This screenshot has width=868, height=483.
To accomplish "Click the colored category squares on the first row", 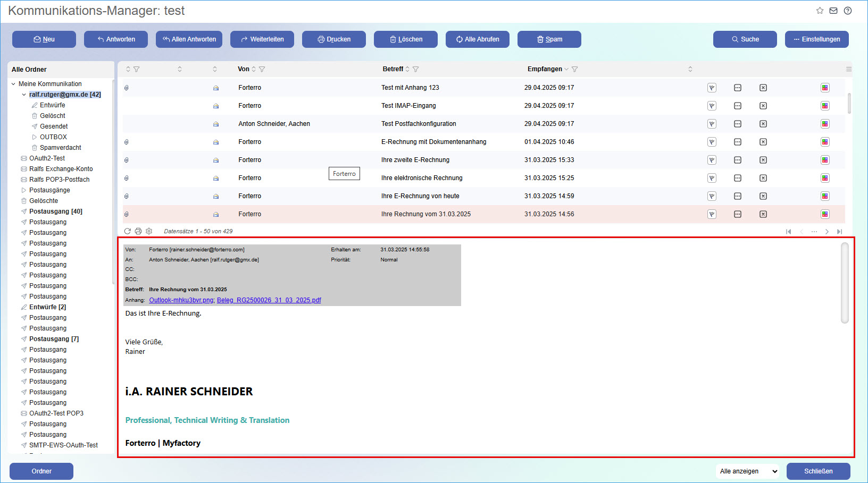I will pyautogui.click(x=825, y=88).
